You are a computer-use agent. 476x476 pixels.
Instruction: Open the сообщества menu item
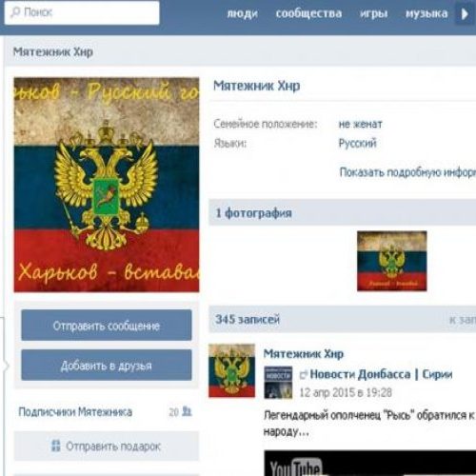pyautogui.click(x=308, y=13)
